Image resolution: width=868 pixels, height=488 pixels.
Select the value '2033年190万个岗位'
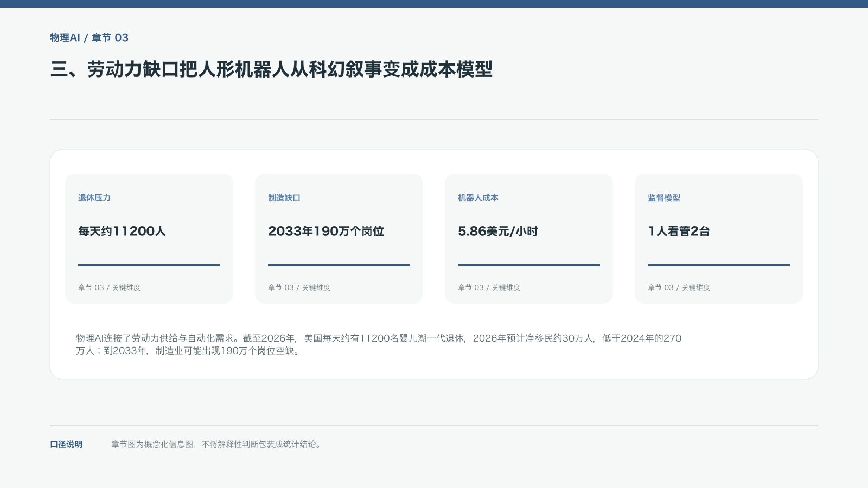[326, 231]
